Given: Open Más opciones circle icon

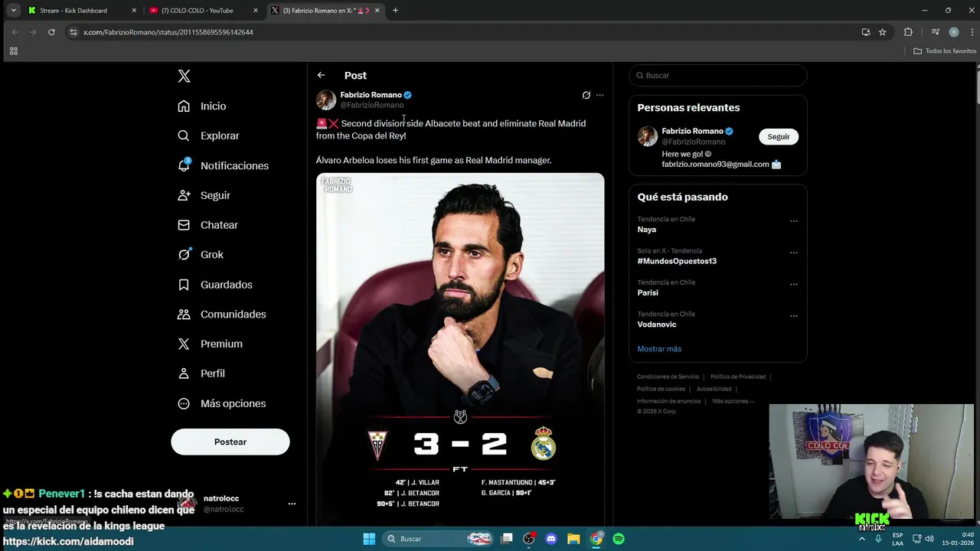Looking at the screenshot, I should [184, 403].
